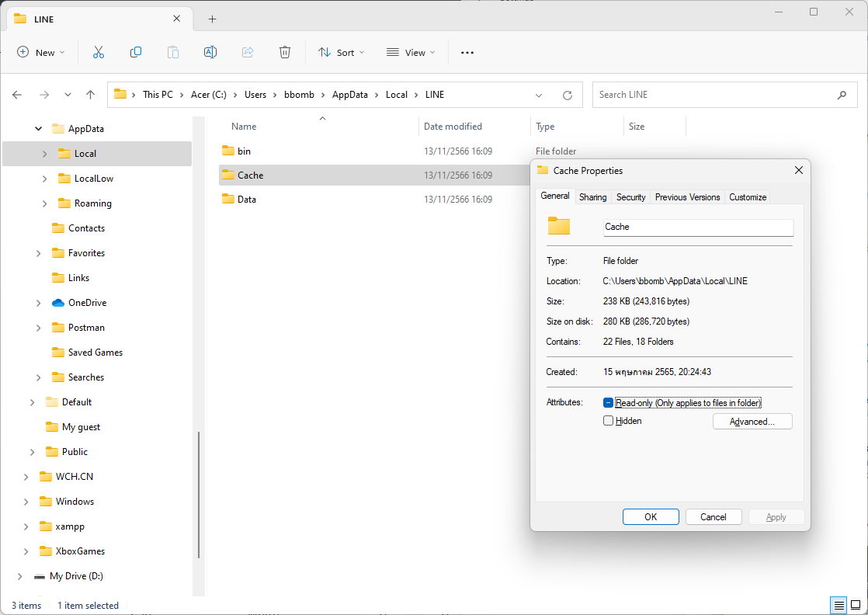The height and width of the screenshot is (615, 868).
Task: Click the Delete trash can icon
Action: tap(285, 52)
